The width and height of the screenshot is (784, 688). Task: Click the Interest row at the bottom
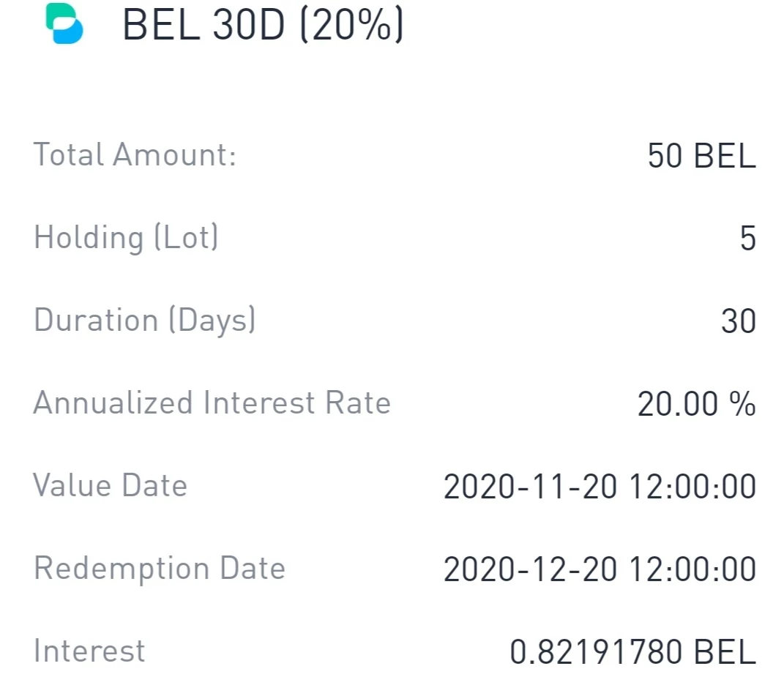[x=395, y=651]
